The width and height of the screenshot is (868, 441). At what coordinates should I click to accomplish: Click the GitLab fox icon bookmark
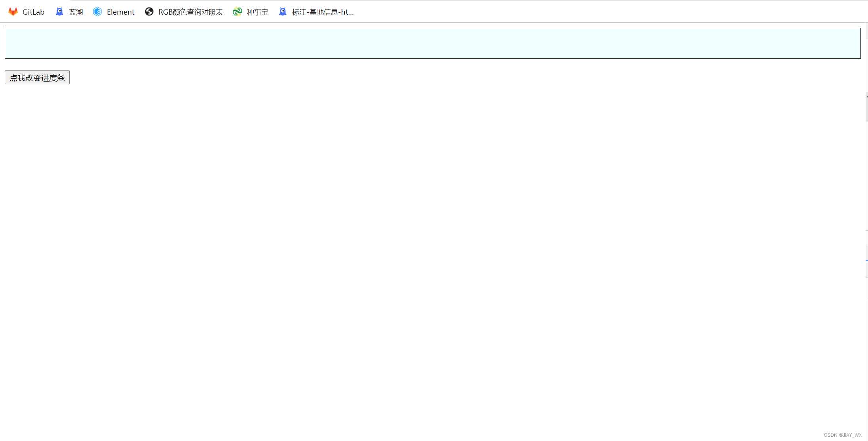pos(13,12)
